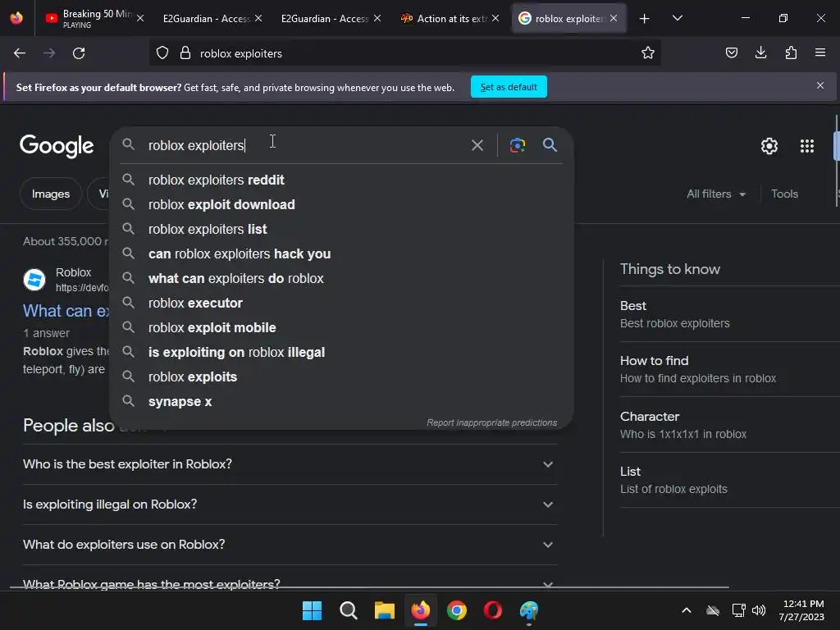Open How to find exploiters topic
This screenshot has width=840, height=630.
[729, 370]
